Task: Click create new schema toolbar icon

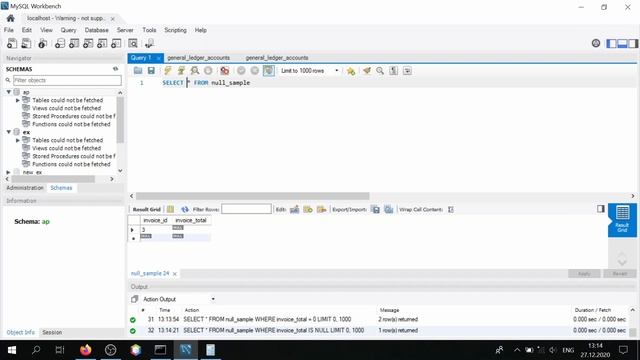Action: (60, 43)
